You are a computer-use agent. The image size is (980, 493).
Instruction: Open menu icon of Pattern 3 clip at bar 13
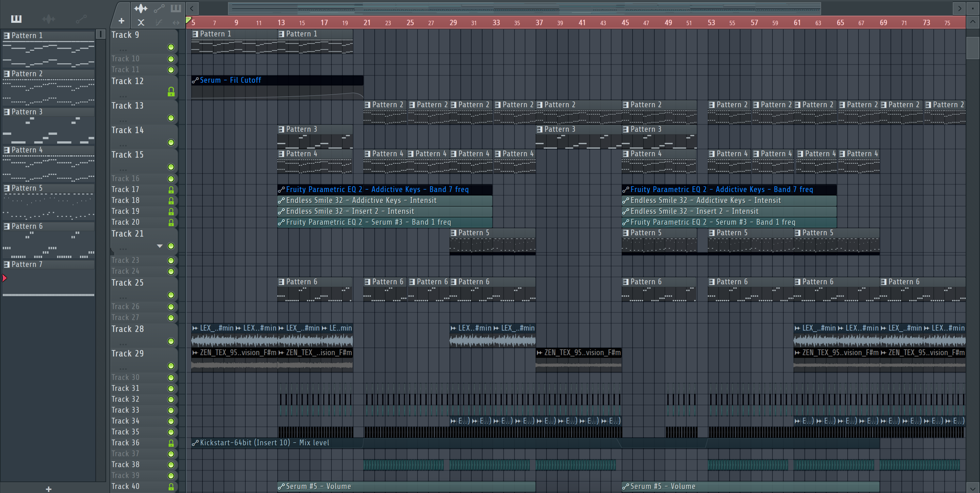click(281, 129)
